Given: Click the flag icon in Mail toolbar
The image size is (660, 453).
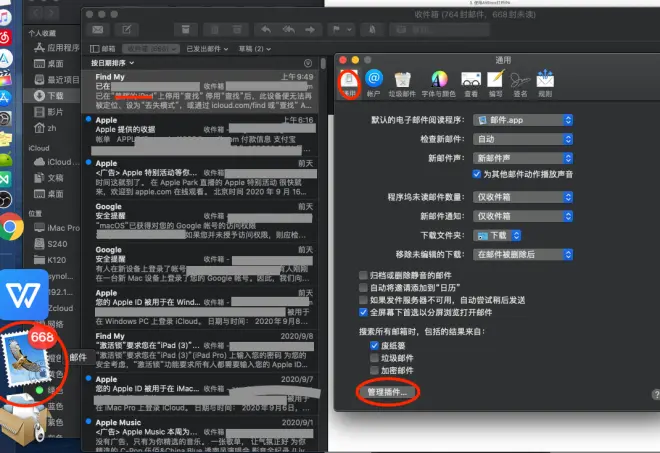Looking at the screenshot, I should [x=336, y=29].
